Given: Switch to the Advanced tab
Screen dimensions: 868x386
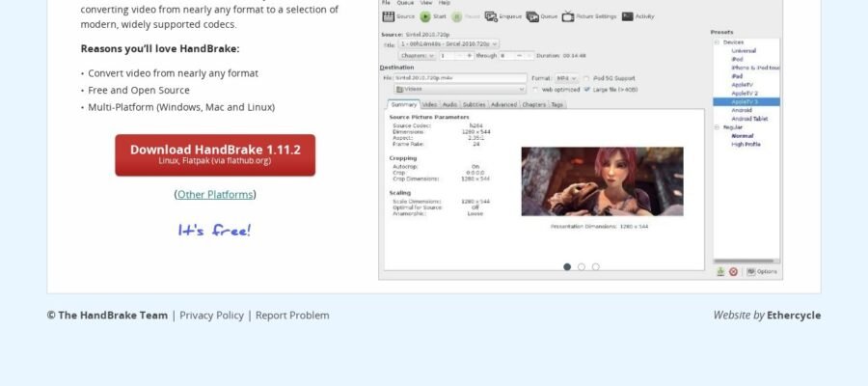Looking at the screenshot, I should click(x=503, y=104).
